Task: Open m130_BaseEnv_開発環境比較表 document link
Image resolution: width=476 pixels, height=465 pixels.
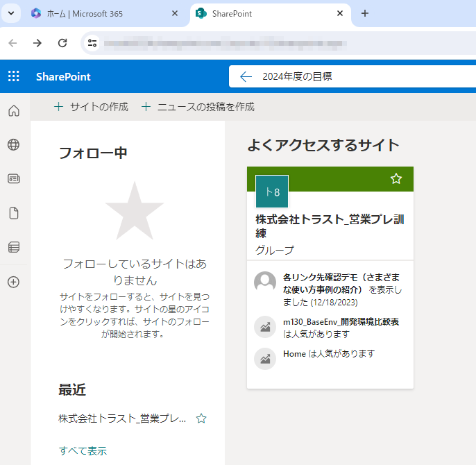Action: coord(341,322)
